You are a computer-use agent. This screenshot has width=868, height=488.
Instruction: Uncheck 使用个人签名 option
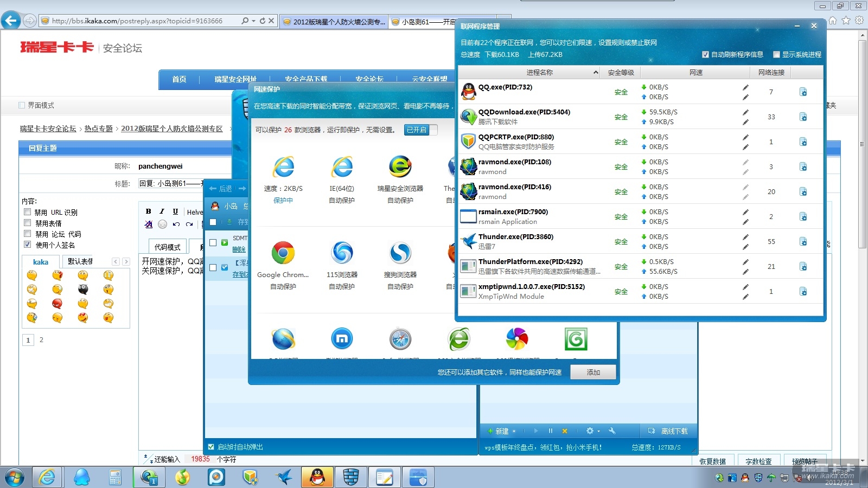tap(27, 245)
